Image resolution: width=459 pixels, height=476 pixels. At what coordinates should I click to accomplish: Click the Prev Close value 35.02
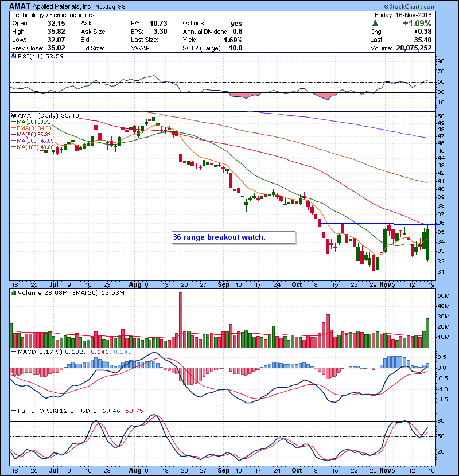pyautogui.click(x=56, y=48)
